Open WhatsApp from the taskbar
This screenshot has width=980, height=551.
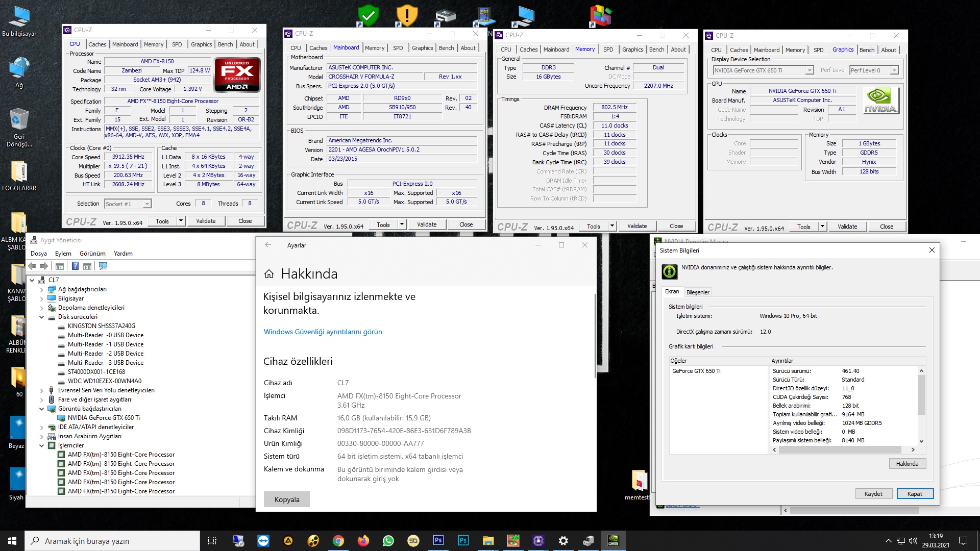[x=388, y=541]
